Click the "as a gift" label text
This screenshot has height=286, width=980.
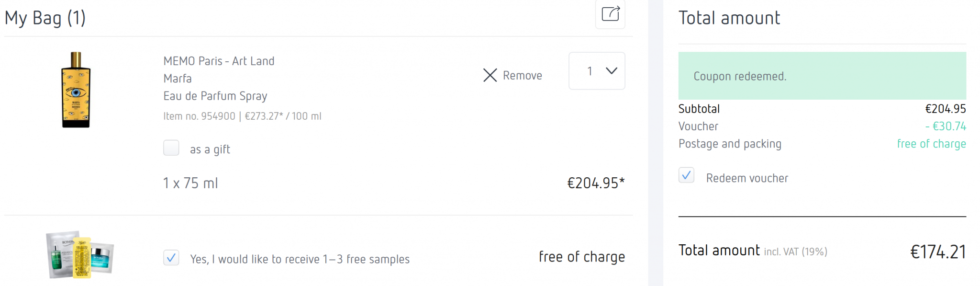[210, 149]
